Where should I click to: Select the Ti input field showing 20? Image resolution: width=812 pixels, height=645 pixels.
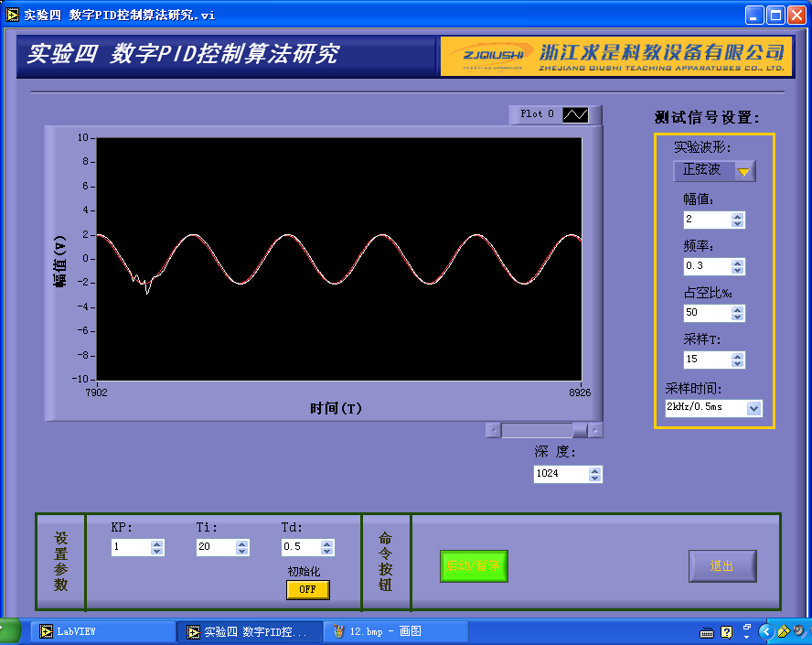pos(216,547)
